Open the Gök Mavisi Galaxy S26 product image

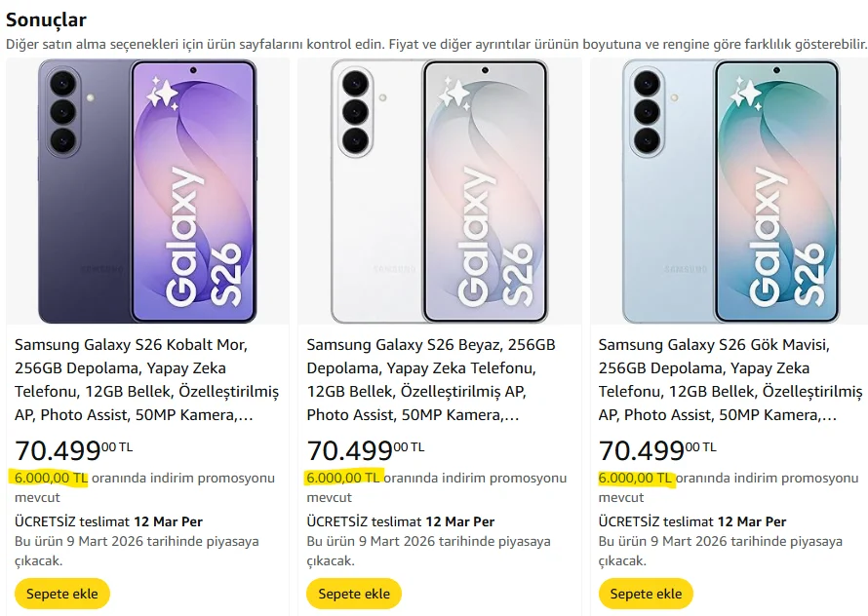point(730,191)
